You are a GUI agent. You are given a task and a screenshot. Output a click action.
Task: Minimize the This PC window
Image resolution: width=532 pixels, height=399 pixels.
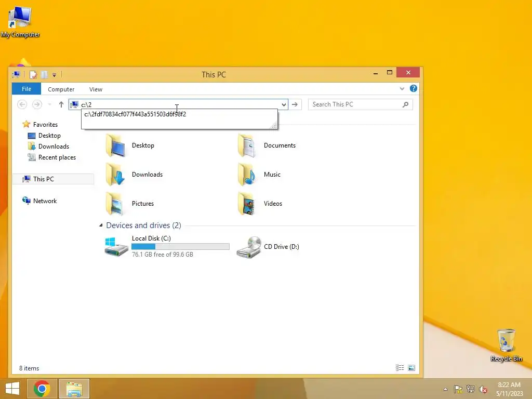376,73
